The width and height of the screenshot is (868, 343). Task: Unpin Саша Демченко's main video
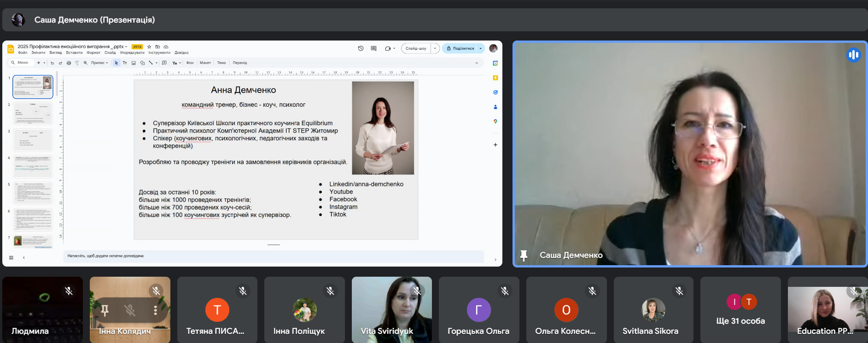click(524, 256)
